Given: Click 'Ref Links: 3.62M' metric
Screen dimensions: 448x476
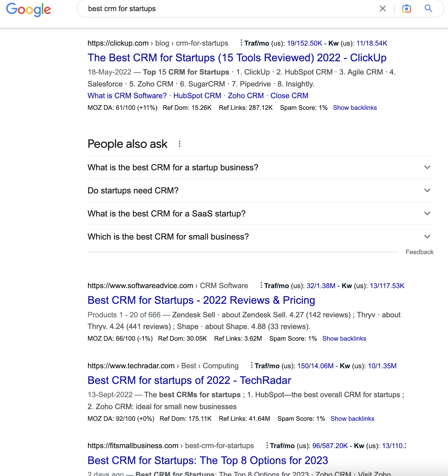Looking at the screenshot, I should pos(238,339).
